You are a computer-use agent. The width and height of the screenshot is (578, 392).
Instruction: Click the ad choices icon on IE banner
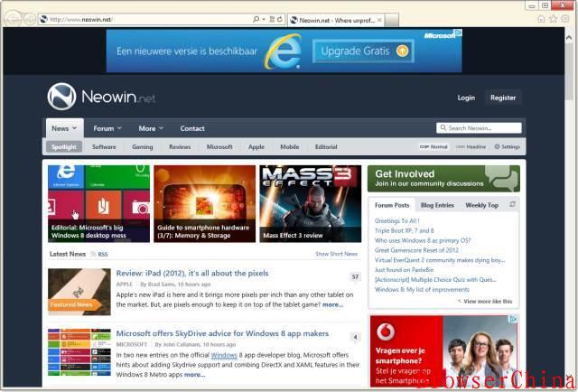point(459,33)
